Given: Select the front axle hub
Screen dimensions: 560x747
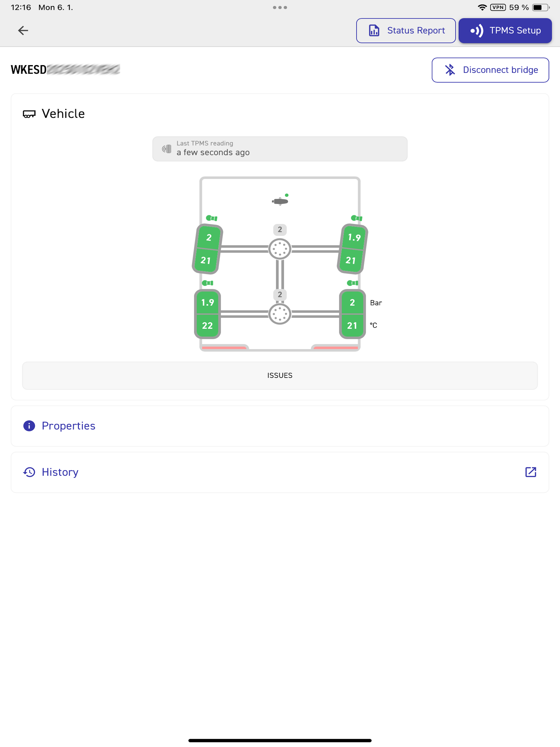Looking at the screenshot, I should click(280, 249).
